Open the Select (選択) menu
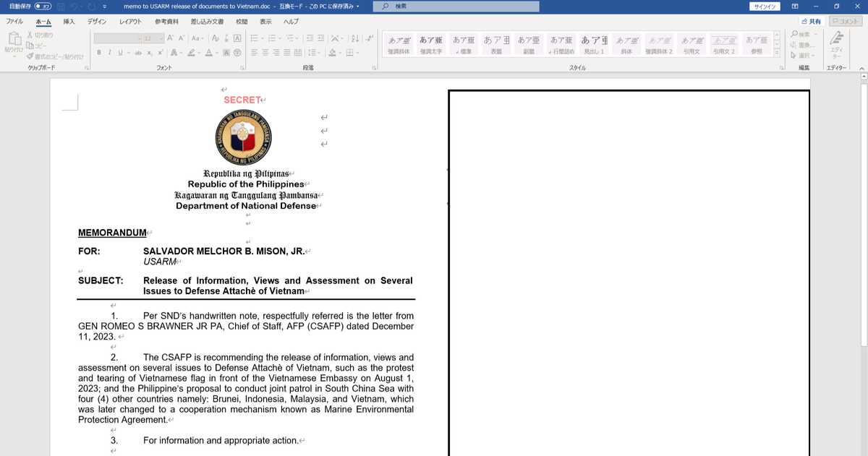The height and width of the screenshot is (456, 868). pyautogui.click(x=803, y=55)
